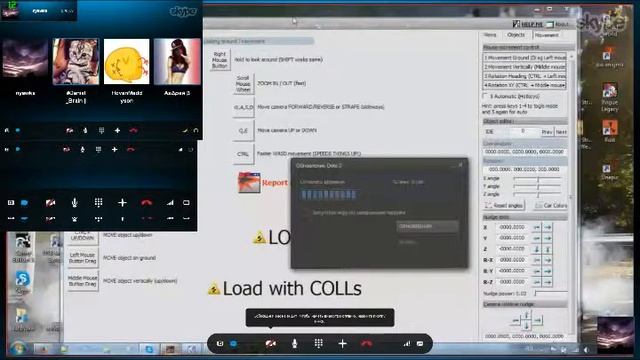Toggle the video camera in the floating bar under the tooltip
The height and width of the screenshot is (360, 640).
[x=270, y=344]
